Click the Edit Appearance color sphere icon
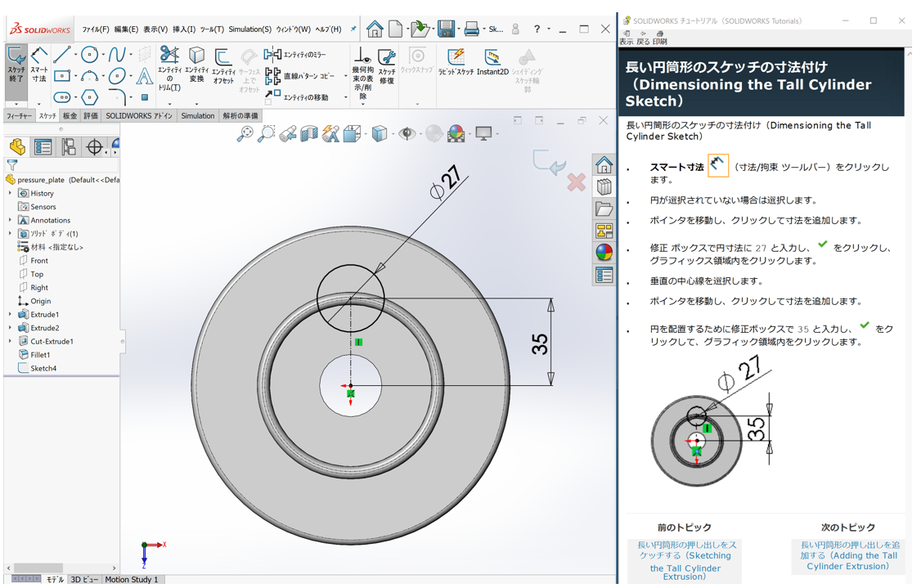 coord(456,134)
